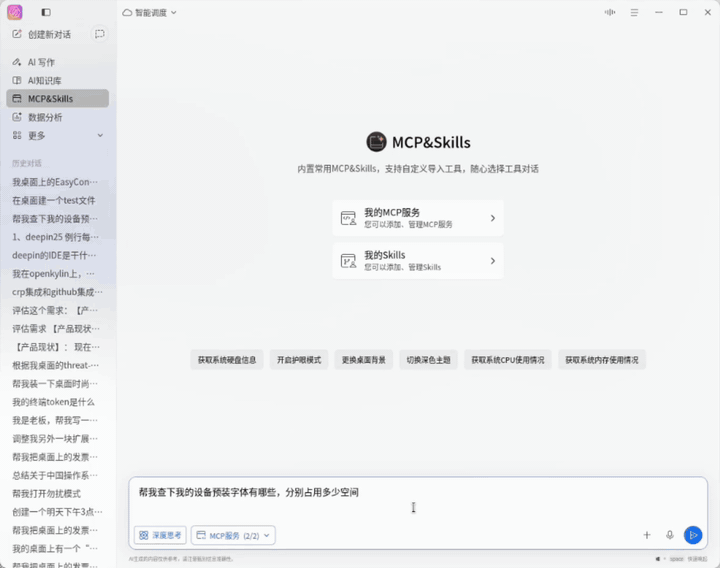The height and width of the screenshot is (568, 720).
Task: Open 数据分析 in sidebar
Action: pyautogui.click(x=57, y=117)
